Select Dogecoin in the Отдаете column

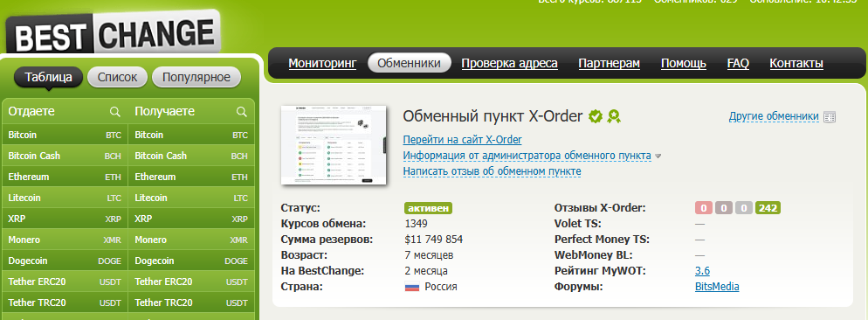65,261
